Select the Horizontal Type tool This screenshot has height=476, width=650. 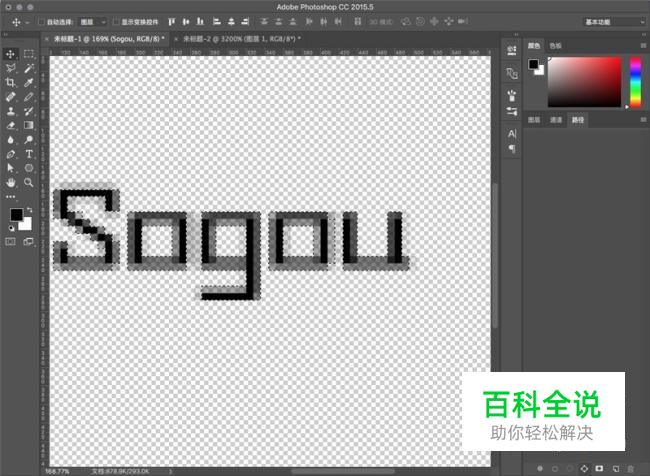[29, 154]
